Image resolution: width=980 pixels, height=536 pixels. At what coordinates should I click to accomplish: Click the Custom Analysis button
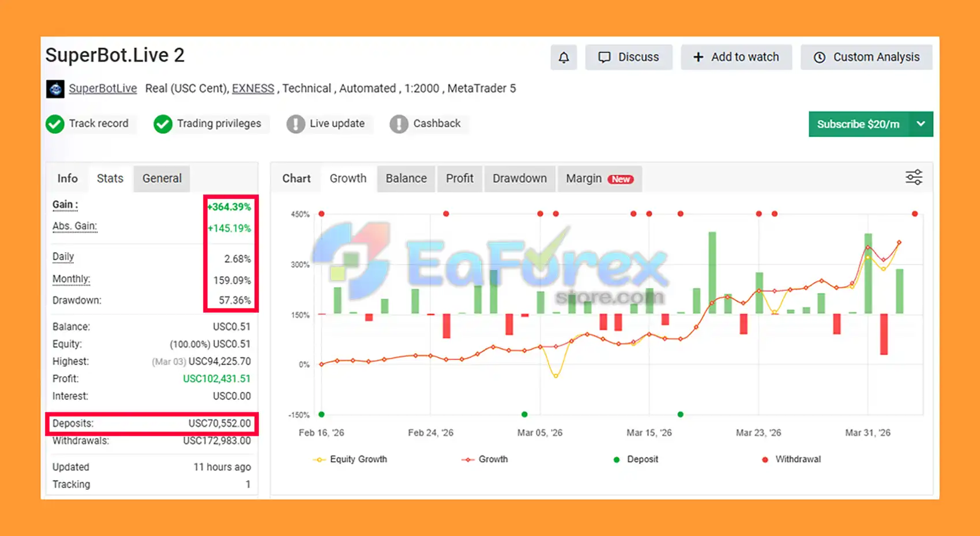coord(866,57)
